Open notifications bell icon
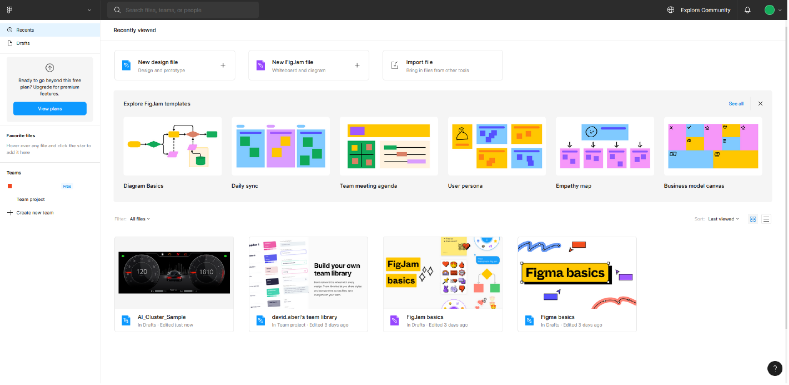 tap(747, 10)
